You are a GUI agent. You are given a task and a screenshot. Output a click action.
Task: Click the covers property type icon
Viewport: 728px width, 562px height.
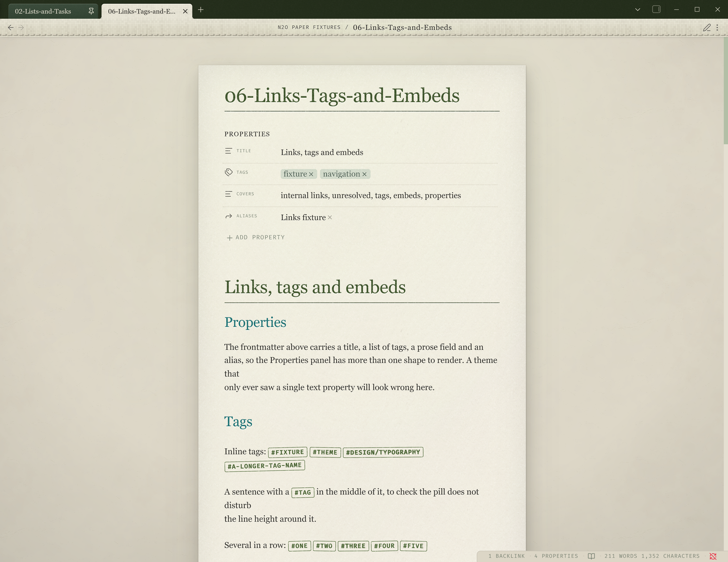(229, 194)
